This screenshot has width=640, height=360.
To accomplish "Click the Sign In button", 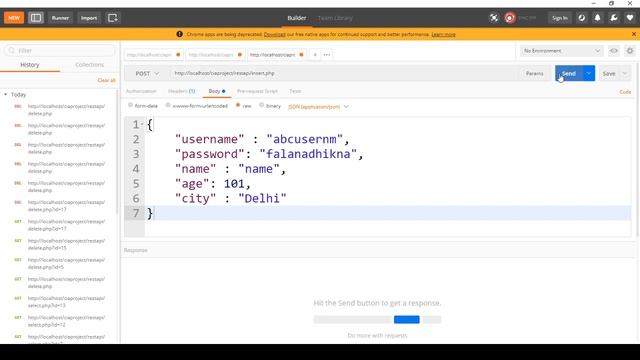I will [x=560, y=18].
